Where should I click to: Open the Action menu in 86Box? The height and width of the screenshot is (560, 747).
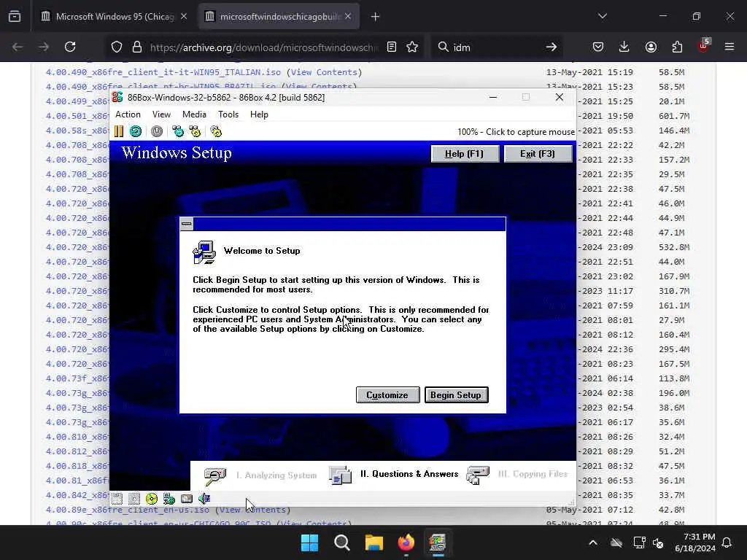[128, 114]
